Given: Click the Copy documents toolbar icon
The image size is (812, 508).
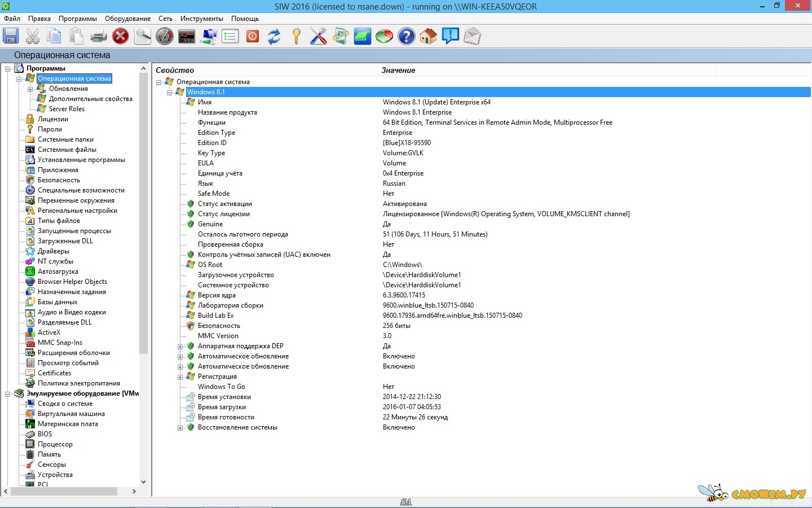Looking at the screenshot, I should [x=54, y=37].
